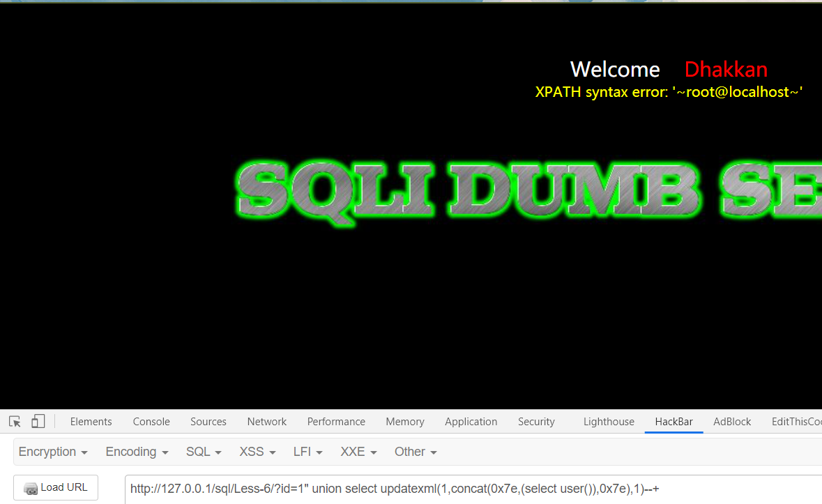Open the Application tab
The height and width of the screenshot is (504, 822).
coord(471,422)
